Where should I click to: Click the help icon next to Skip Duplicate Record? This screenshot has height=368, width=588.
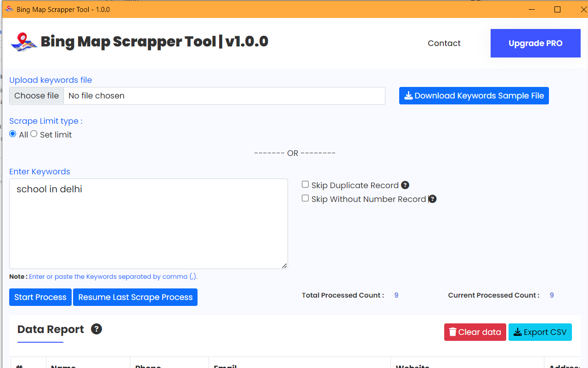(405, 185)
